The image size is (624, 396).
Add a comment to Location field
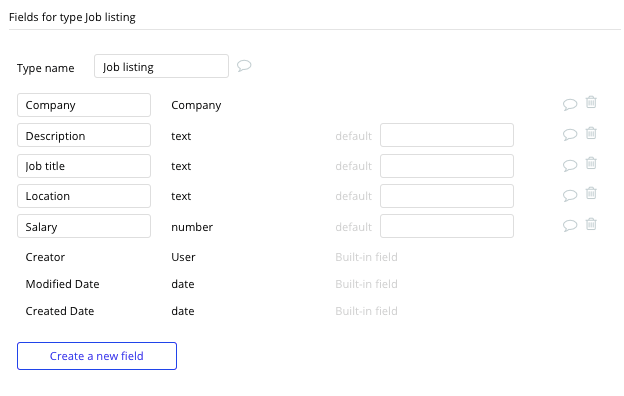[x=570, y=195]
